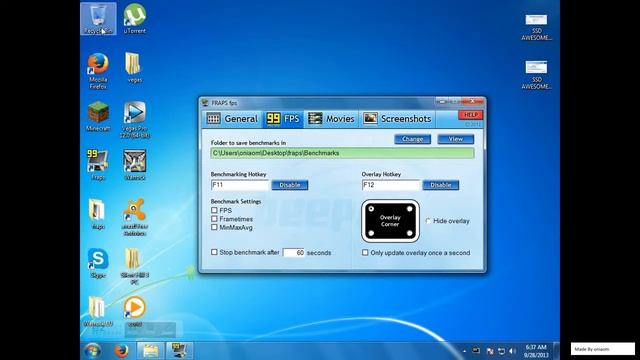
Task: Select the bottom-left overlay corner
Action: tap(371, 233)
